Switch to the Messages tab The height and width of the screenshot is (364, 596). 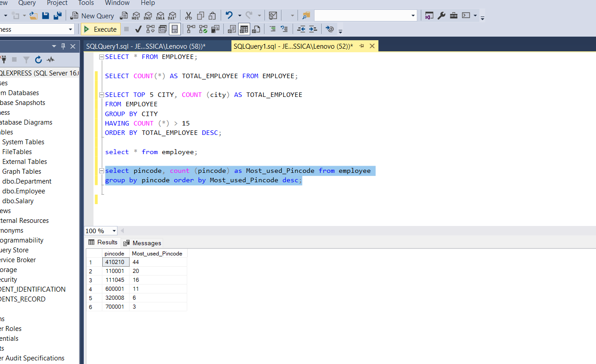[x=146, y=243]
